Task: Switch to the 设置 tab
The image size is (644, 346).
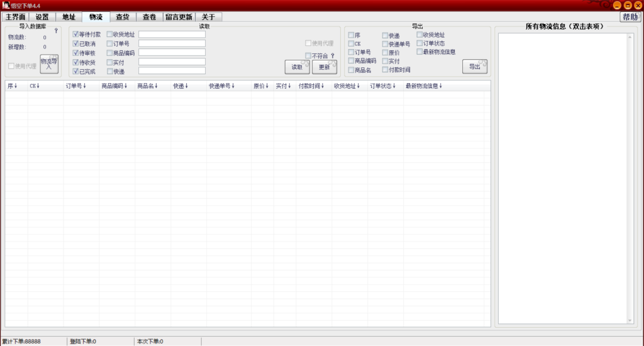Action: [x=42, y=17]
